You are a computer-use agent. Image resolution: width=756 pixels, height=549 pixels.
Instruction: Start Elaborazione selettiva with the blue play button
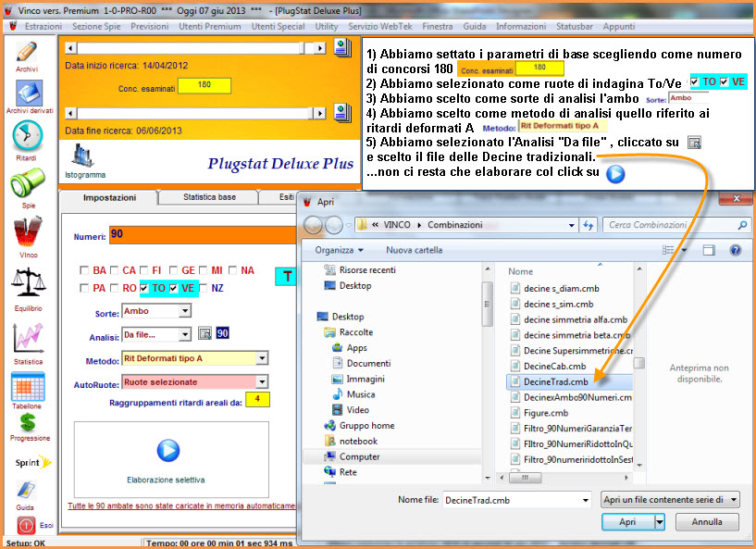click(x=168, y=451)
